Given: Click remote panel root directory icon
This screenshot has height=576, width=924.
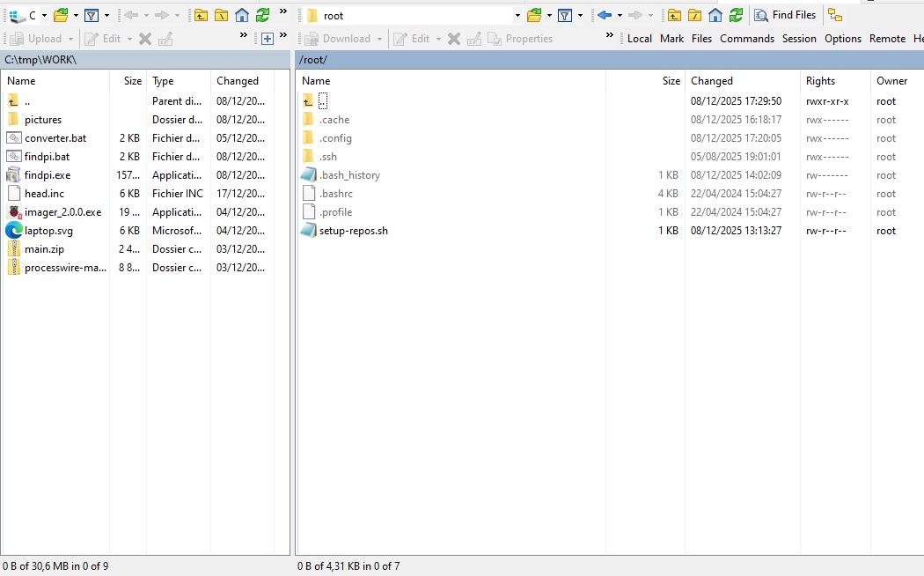Looking at the screenshot, I should click(x=694, y=15).
